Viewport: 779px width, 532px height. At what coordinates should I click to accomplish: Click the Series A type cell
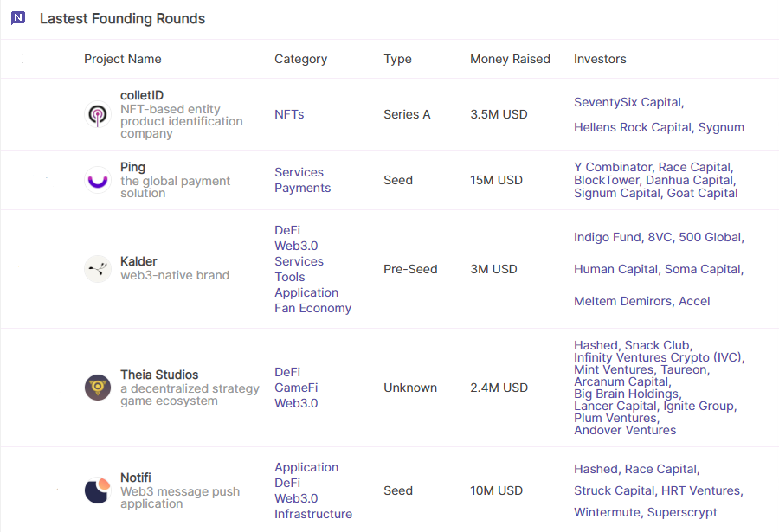click(x=407, y=114)
